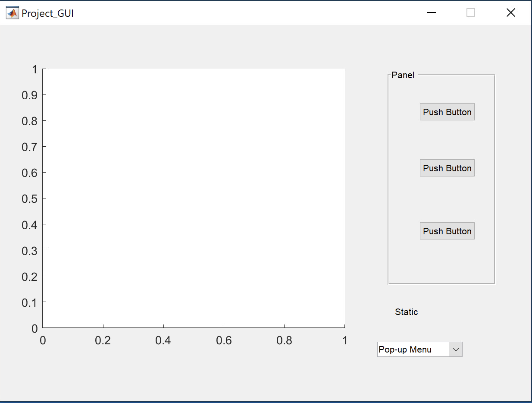Viewport: 532px width, 403px height.
Task: Click the middle Push Button in the Panel
Action: coord(447,168)
